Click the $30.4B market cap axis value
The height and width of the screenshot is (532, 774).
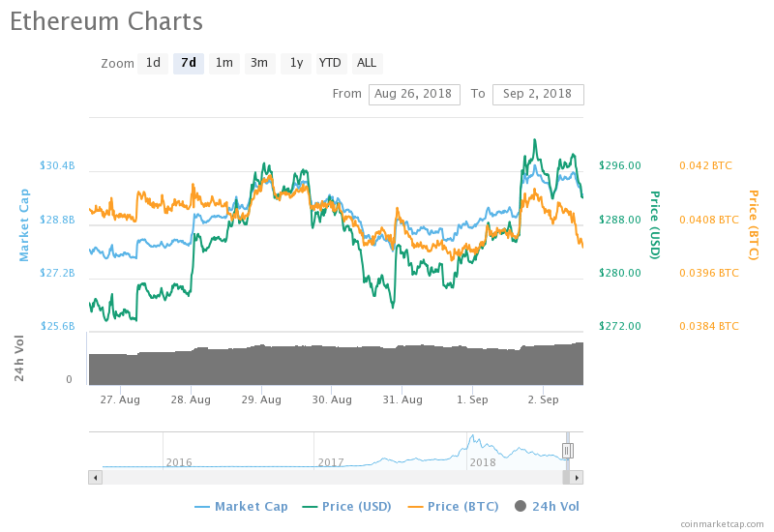(x=57, y=165)
